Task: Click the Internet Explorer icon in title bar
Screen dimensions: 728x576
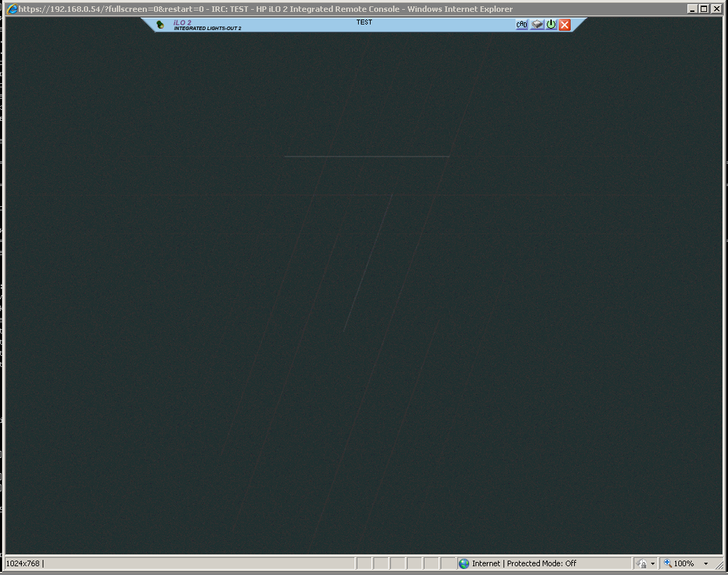Action: 12,9
